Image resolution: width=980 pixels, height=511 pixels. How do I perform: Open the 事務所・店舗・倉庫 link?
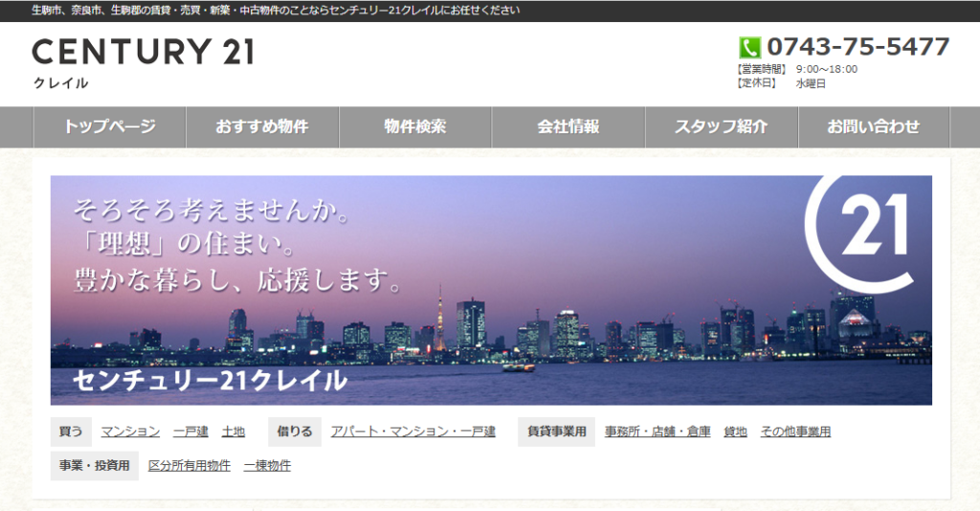click(x=657, y=432)
